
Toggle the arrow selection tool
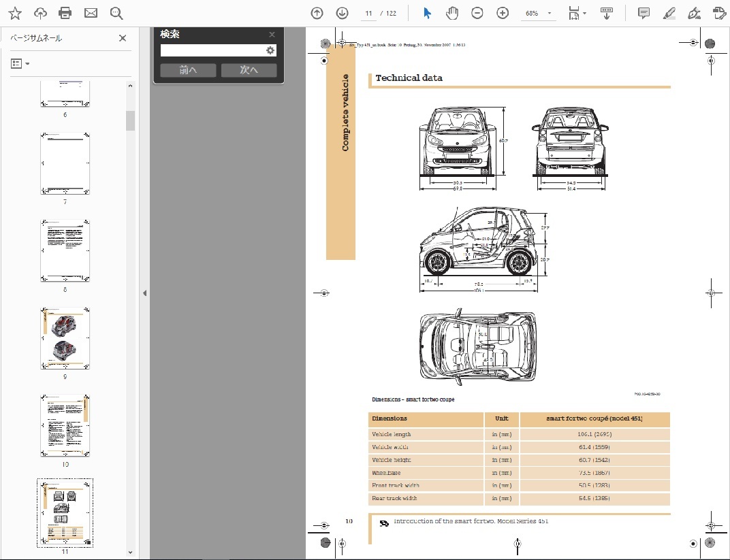427,13
